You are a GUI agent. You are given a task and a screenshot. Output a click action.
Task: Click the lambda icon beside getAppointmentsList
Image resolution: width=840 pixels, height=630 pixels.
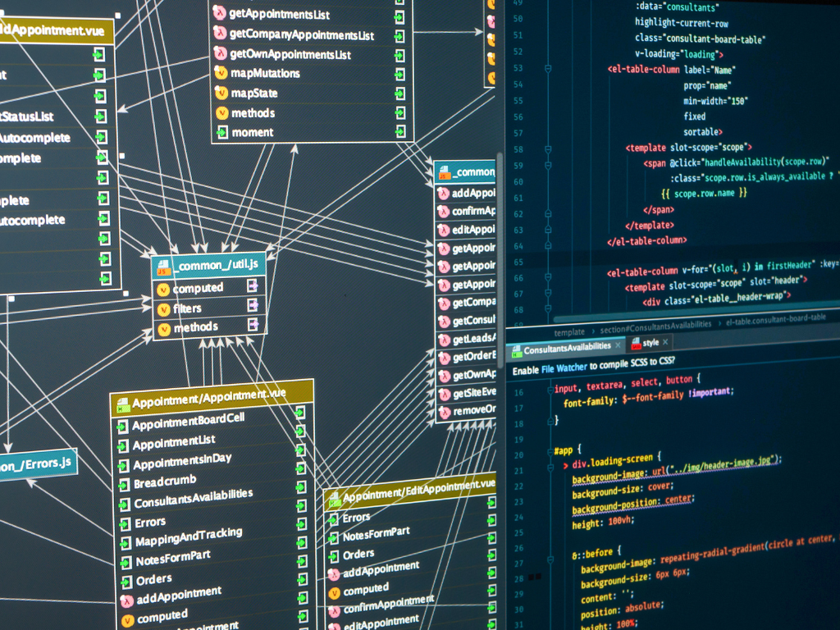(219, 12)
